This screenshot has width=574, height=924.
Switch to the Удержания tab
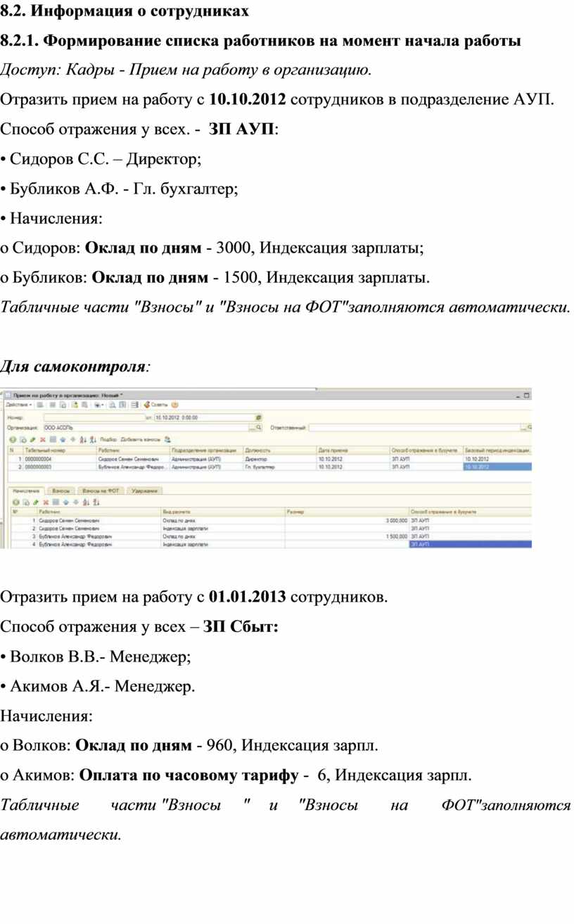(x=145, y=491)
